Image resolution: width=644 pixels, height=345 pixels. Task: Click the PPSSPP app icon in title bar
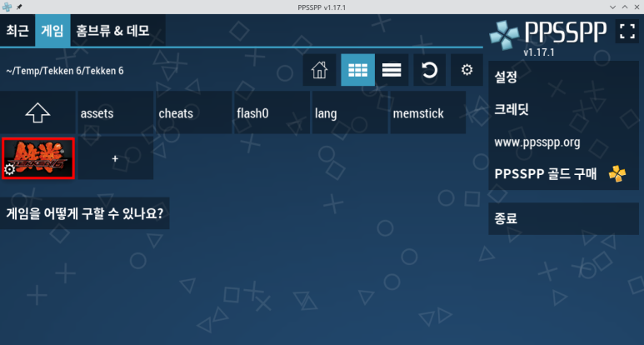click(x=7, y=7)
